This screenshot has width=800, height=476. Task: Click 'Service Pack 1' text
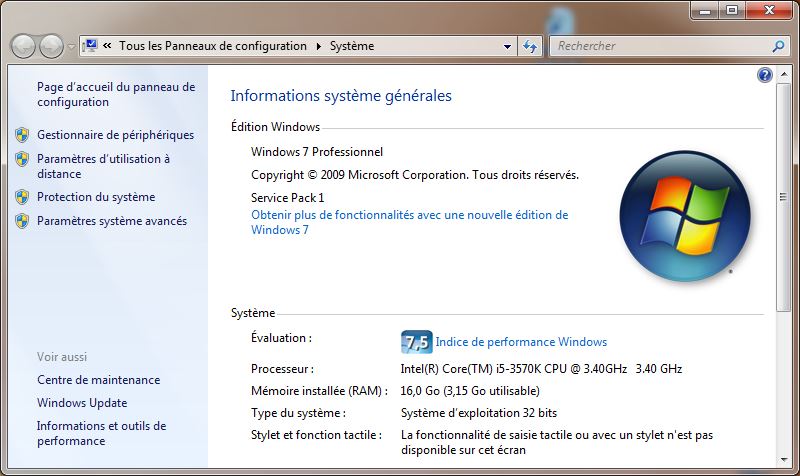point(287,198)
